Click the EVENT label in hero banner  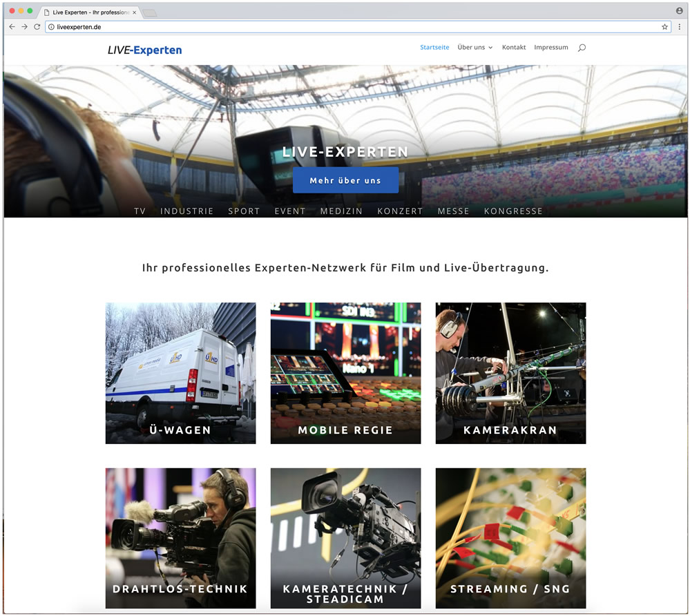[290, 211]
